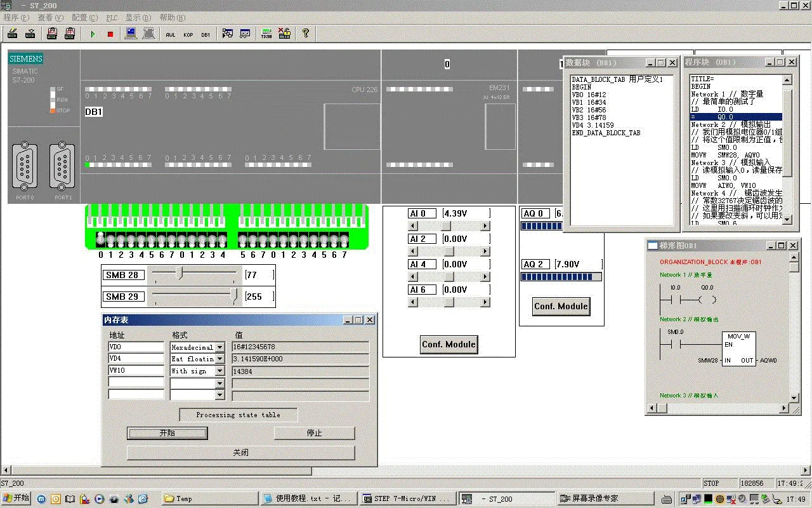Click the grayed computer toolbar icon

coord(148,34)
